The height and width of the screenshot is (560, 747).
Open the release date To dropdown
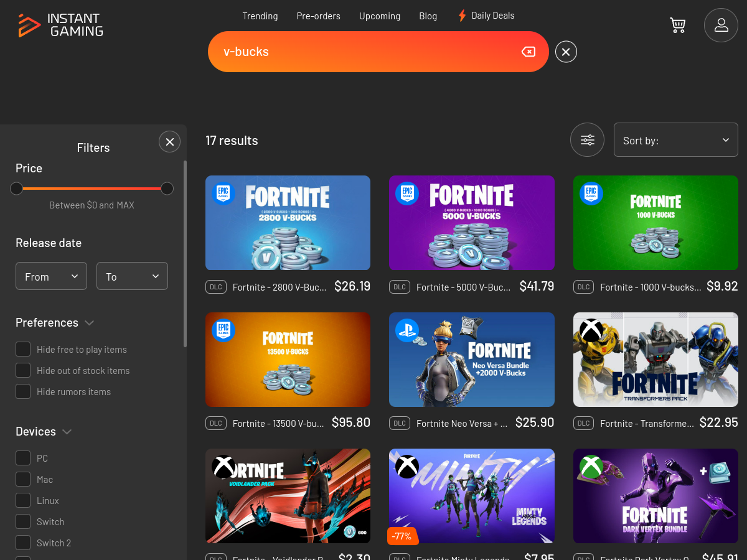132,276
